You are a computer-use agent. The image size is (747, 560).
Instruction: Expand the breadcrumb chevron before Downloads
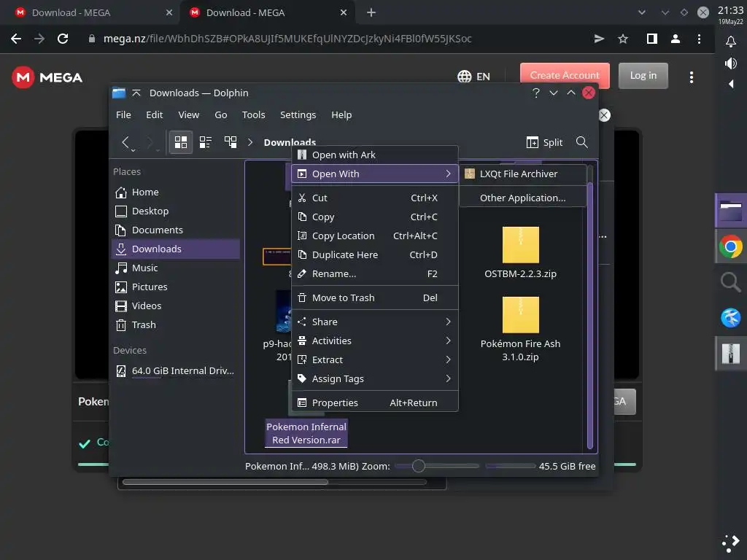[x=250, y=142]
